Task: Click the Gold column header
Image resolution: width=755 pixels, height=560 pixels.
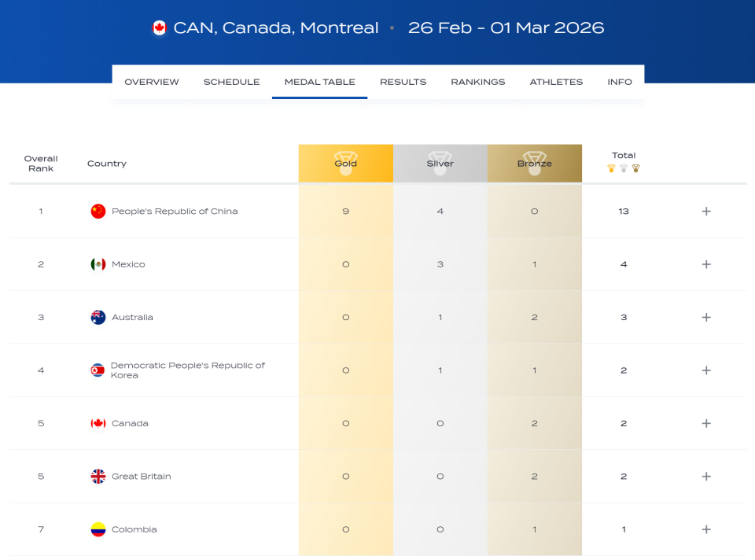Action: click(345, 164)
